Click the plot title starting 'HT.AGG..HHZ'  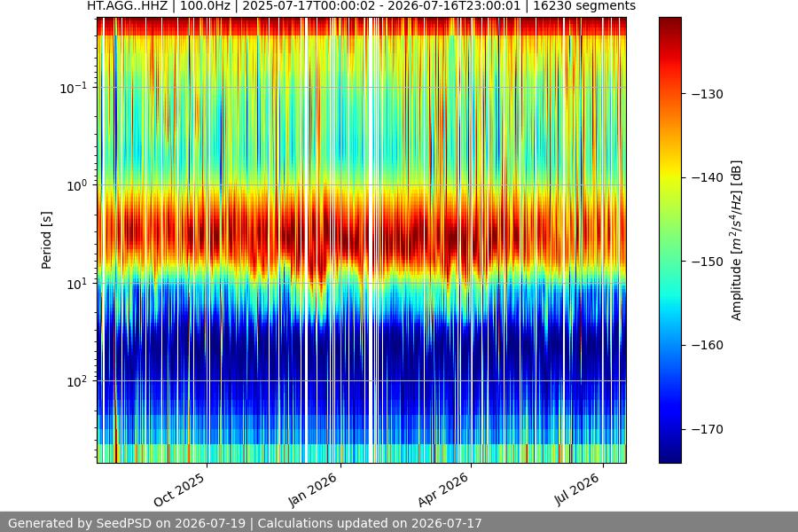point(362,6)
